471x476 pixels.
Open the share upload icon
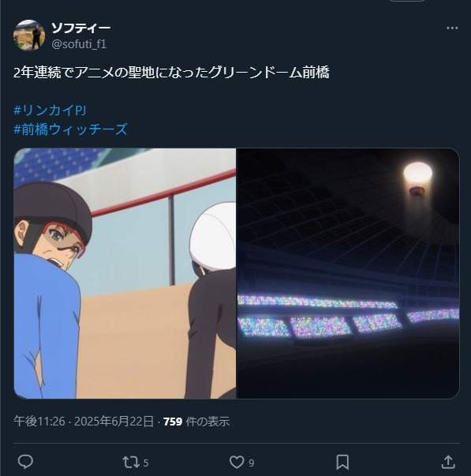(x=448, y=462)
